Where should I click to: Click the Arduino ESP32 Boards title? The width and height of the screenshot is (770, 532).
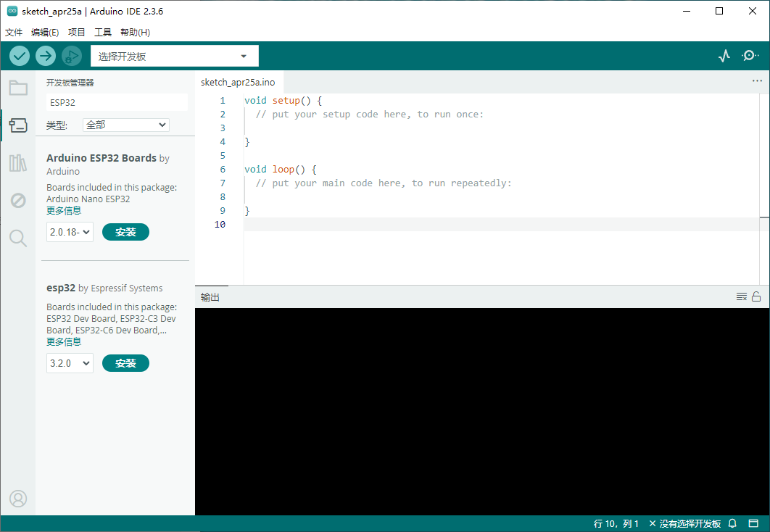click(x=102, y=158)
